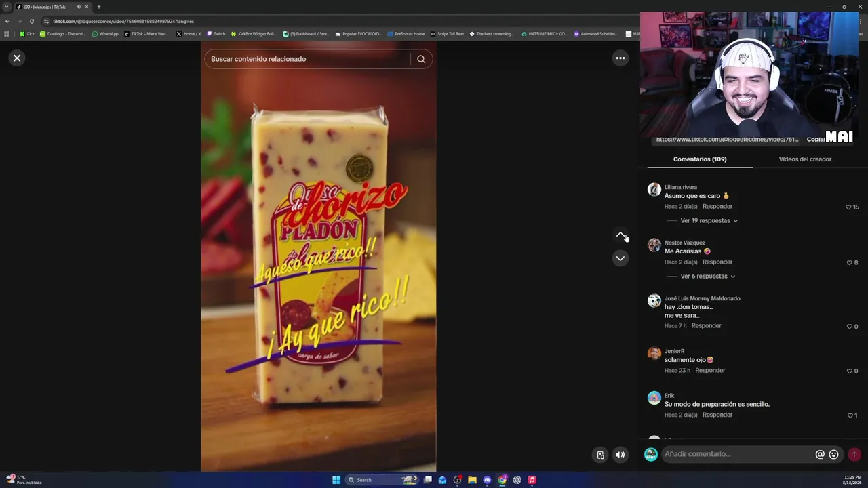The image size is (868, 488).
Task: Click username Liliana rivera
Action: point(680,187)
